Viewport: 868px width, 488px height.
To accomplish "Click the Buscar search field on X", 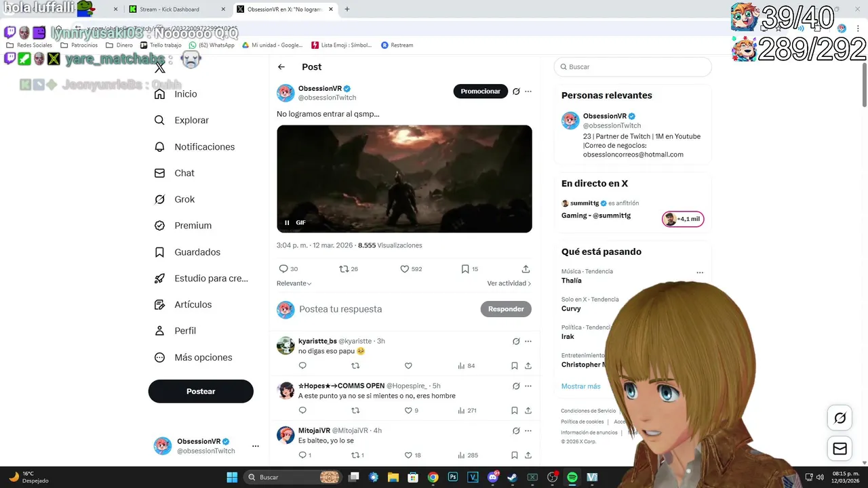I will point(633,67).
